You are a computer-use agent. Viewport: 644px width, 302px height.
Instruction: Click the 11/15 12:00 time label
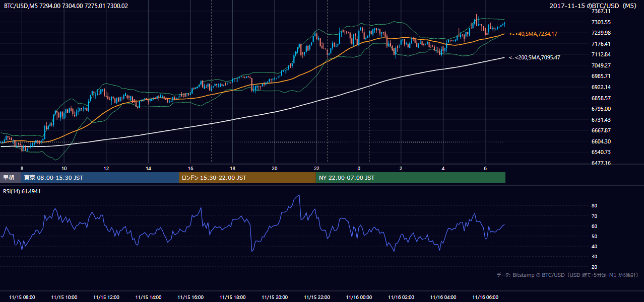(x=106, y=297)
